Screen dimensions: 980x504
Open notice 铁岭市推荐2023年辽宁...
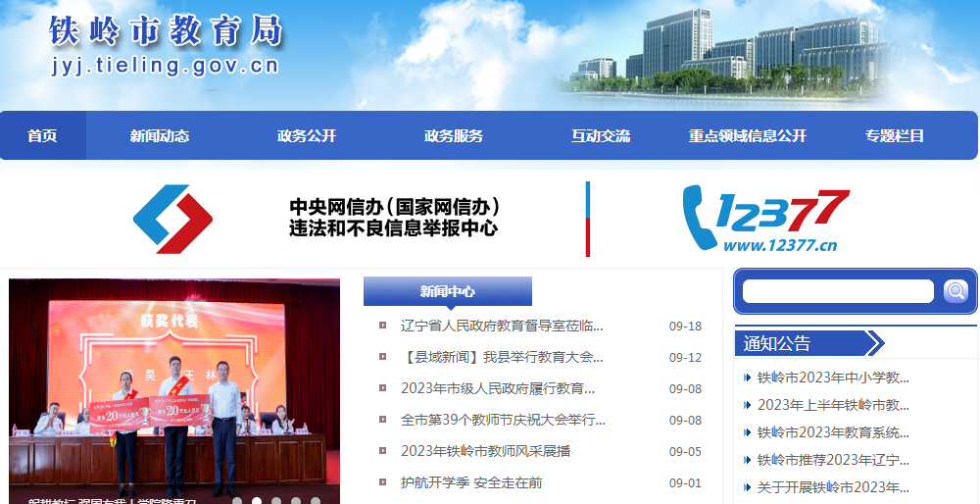click(x=833, y=460)
